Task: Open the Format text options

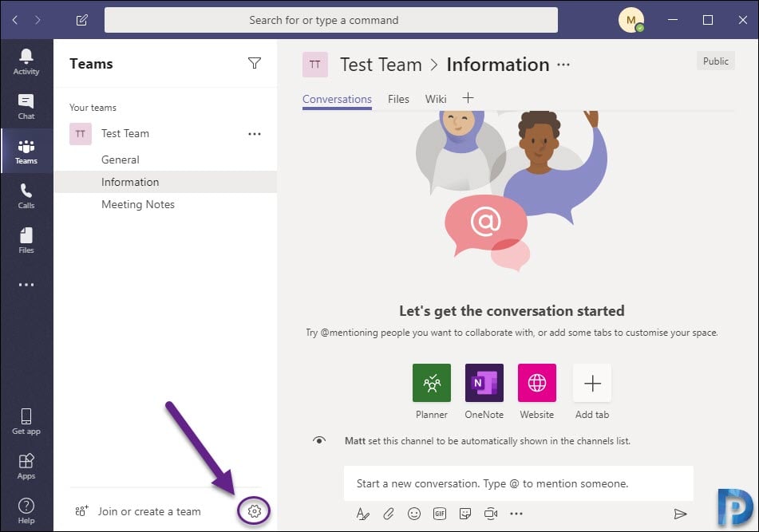Action: click(x=362, y=514)
